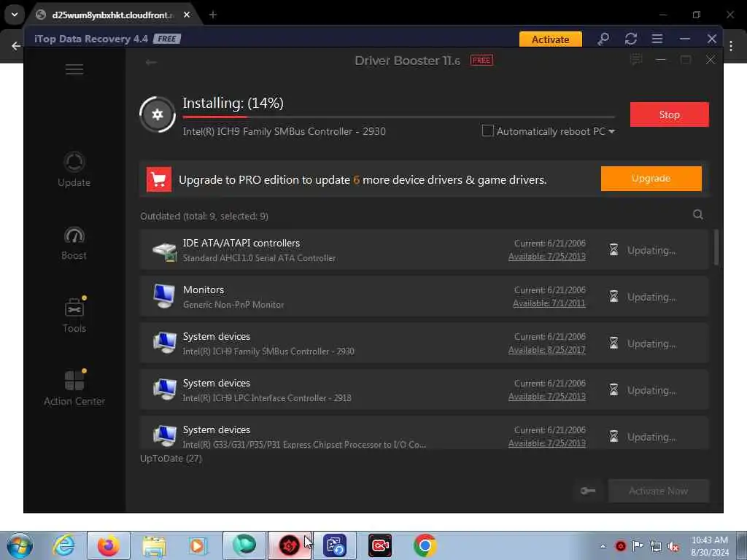Open Windows Explorer folder from taskbar
Image resolution: width=747 pixels, height=560 pixels.
pos(153,545)
